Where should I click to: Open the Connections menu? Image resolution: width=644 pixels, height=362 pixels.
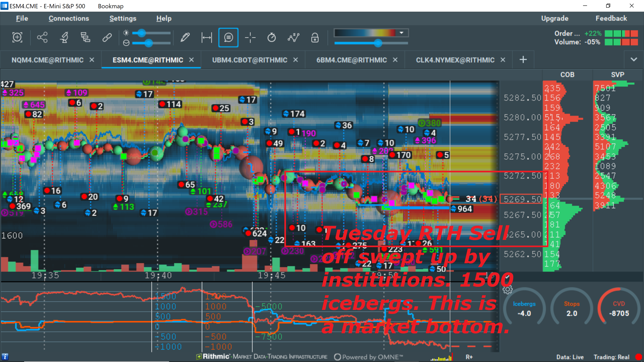click(x=69, y=19)
